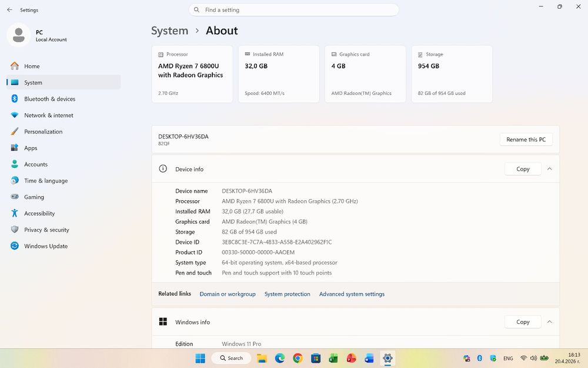Open Personalization settings
The width and height of the screenshot is (588, 368).
coord(64,131)
